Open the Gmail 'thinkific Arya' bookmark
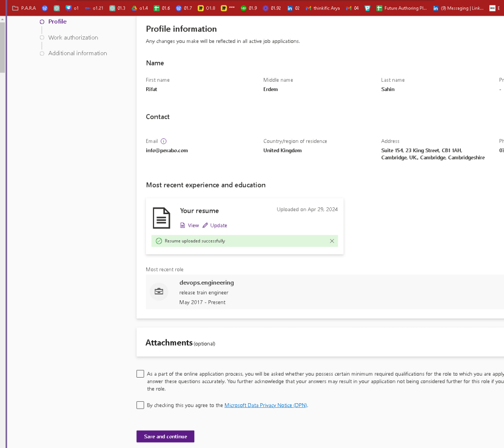Screen dimensions: 504x448 coord(323,8)
